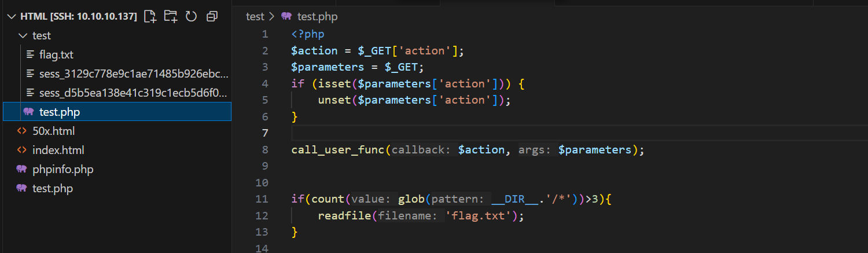Screen dimensions: 868x253
Task: Click the 'count' function on line 11
Action: pyautogui.click(x=328, y=199)
